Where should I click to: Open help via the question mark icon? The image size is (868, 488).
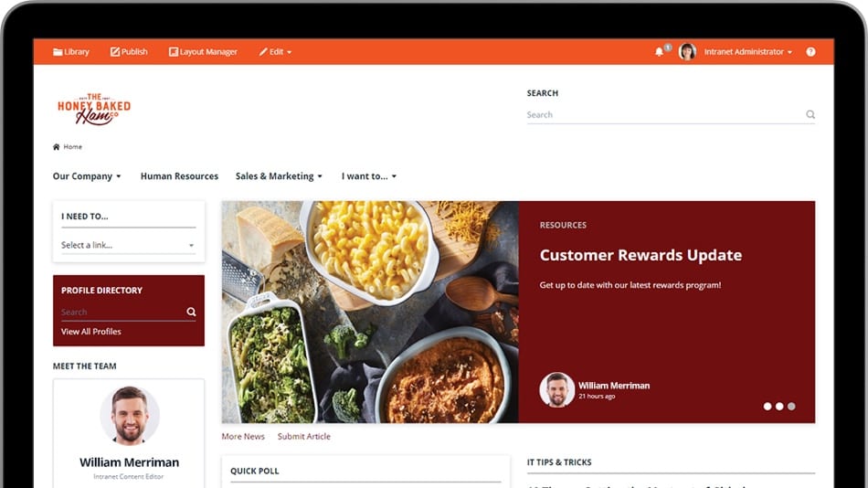pyautogui.click(x=810, y=51)
